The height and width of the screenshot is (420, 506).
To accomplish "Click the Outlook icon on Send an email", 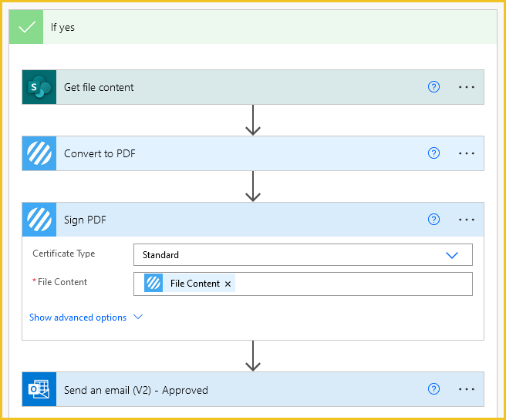I will coord(39,390).
